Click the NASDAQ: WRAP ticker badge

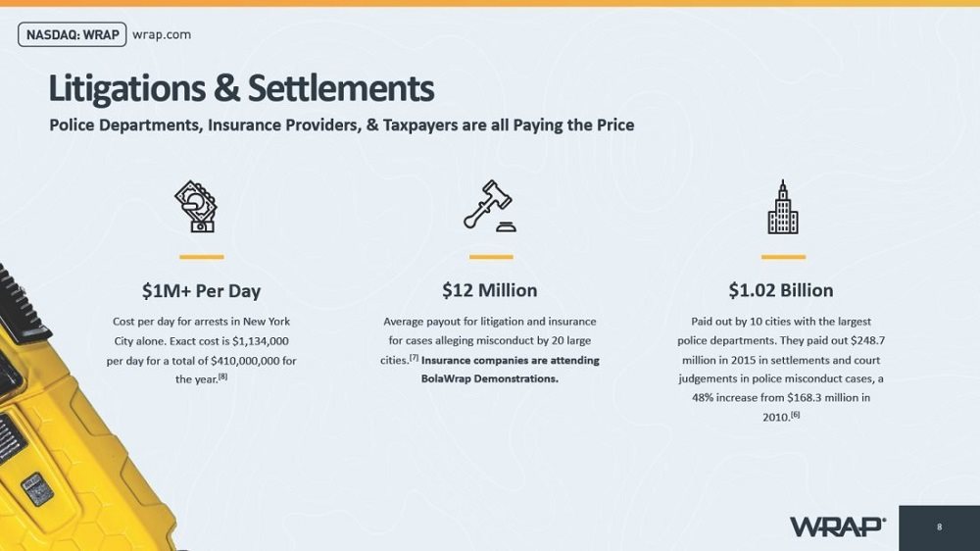coord(72,34)
